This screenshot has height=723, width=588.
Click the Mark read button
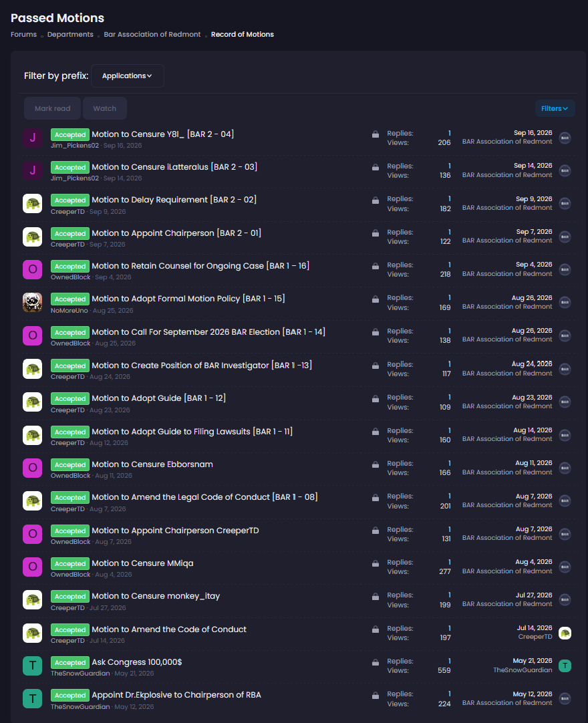click(53, 108)
